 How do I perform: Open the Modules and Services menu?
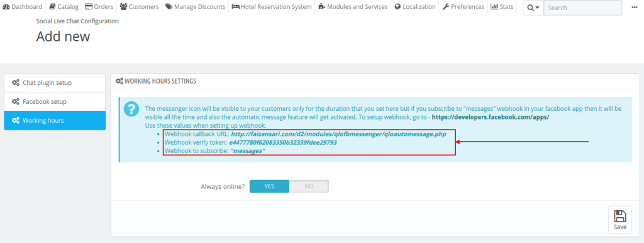[353, 6]
